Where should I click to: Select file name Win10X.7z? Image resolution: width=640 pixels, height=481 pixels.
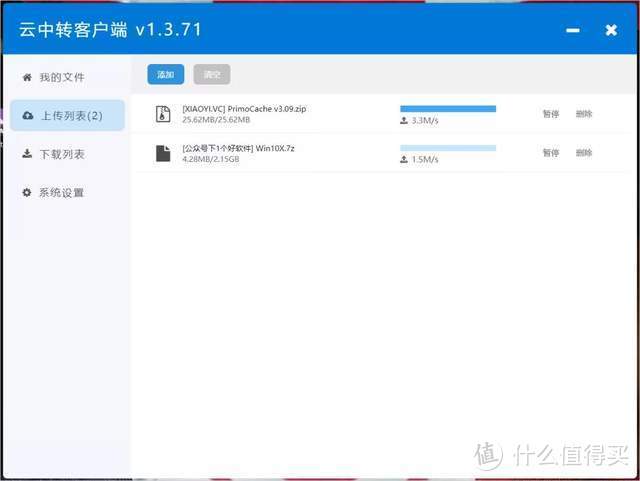click(x=238, y=148)
